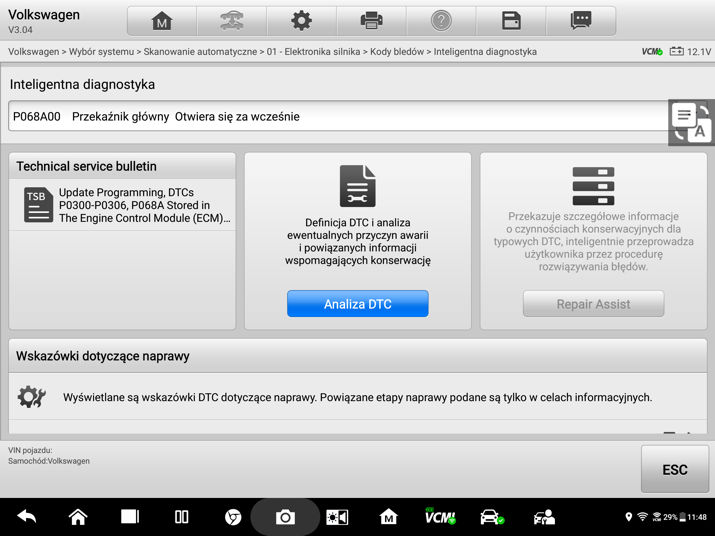This screenshot has width=715, height=536.
Task: Click Volkswagen V3.04 title
Action: click(44, 21)
